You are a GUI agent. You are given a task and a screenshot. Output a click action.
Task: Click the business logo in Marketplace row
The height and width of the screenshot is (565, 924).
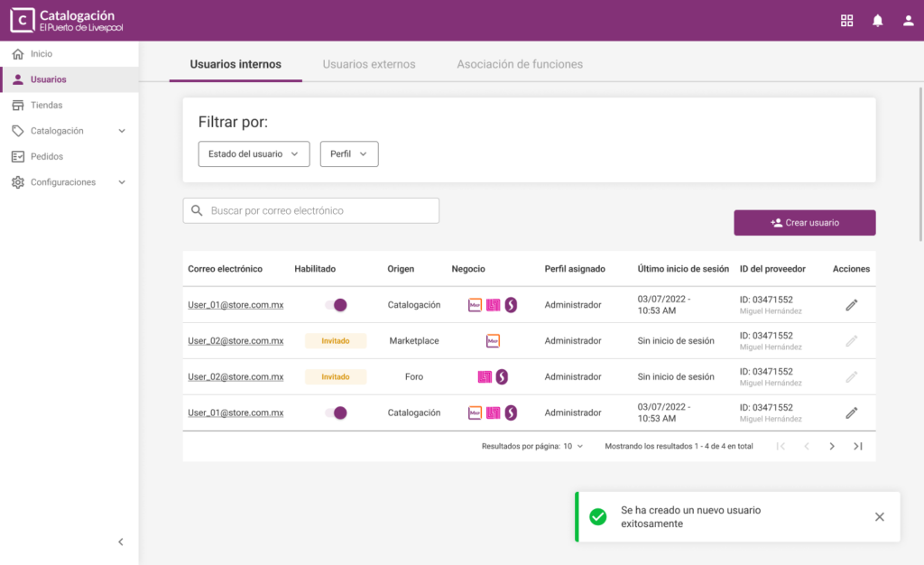pos(493,340)
